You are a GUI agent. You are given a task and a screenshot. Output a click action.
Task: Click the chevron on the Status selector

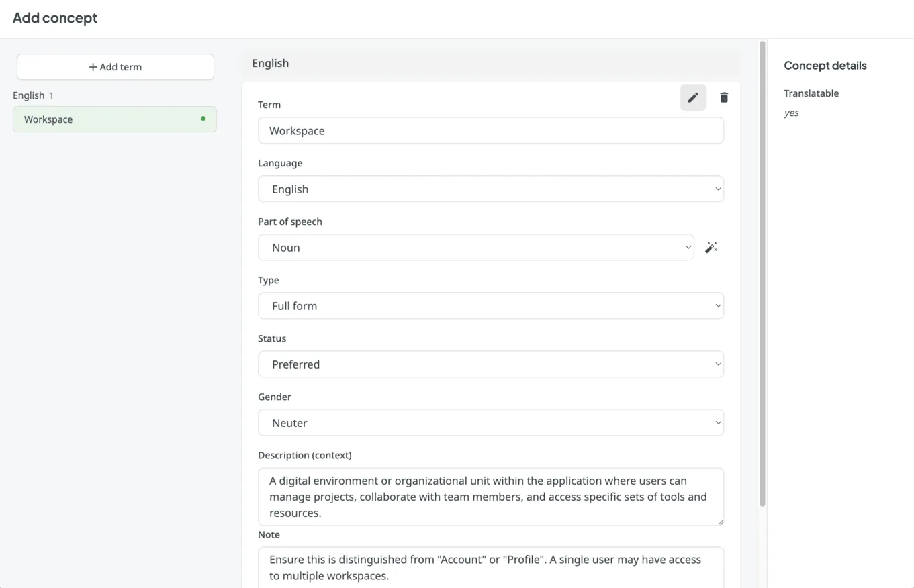pyautogui.click(x=718, y=364)
